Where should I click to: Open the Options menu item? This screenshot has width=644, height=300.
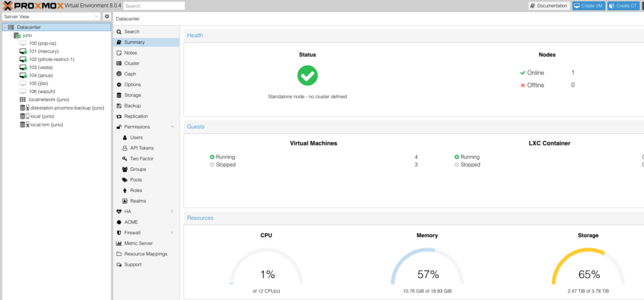tap(146, 85)
